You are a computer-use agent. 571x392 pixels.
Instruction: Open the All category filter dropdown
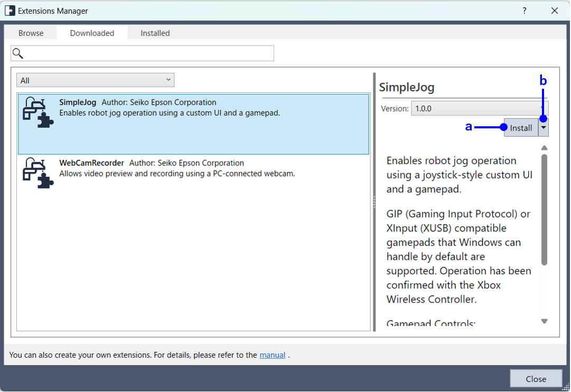point(95,80)
